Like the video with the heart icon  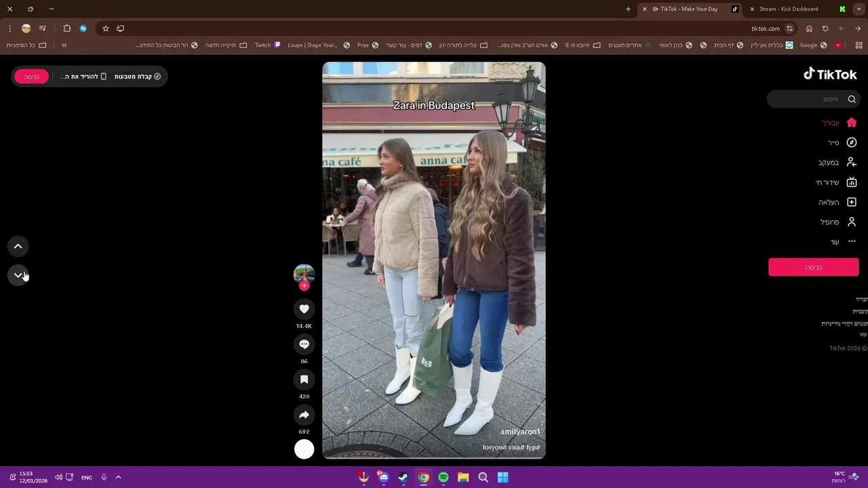(x=304, y=309)
